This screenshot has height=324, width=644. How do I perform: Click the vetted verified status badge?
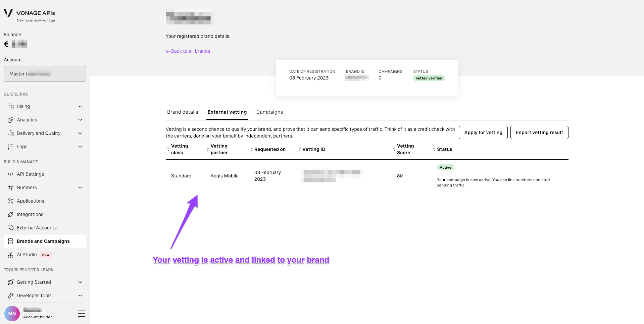(x=429, y=78)
